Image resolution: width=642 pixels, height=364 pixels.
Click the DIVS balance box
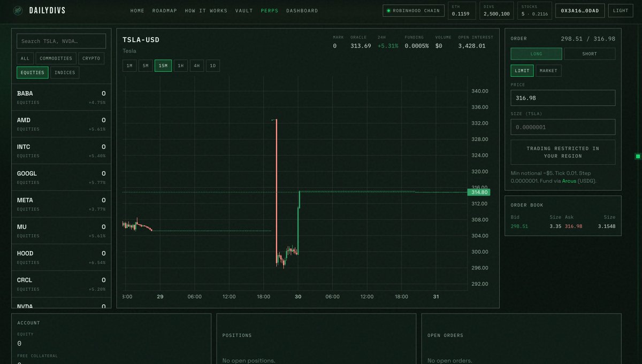coord(496,10)
